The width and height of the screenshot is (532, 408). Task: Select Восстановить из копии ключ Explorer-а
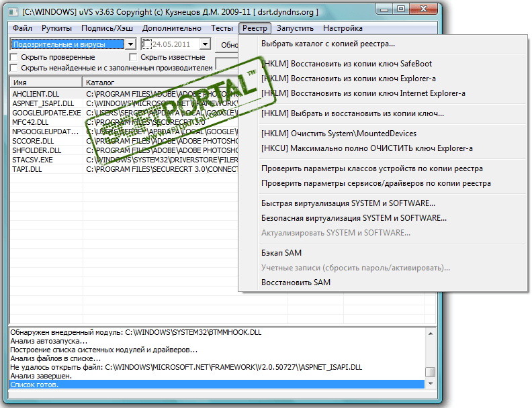pos(349,79)
